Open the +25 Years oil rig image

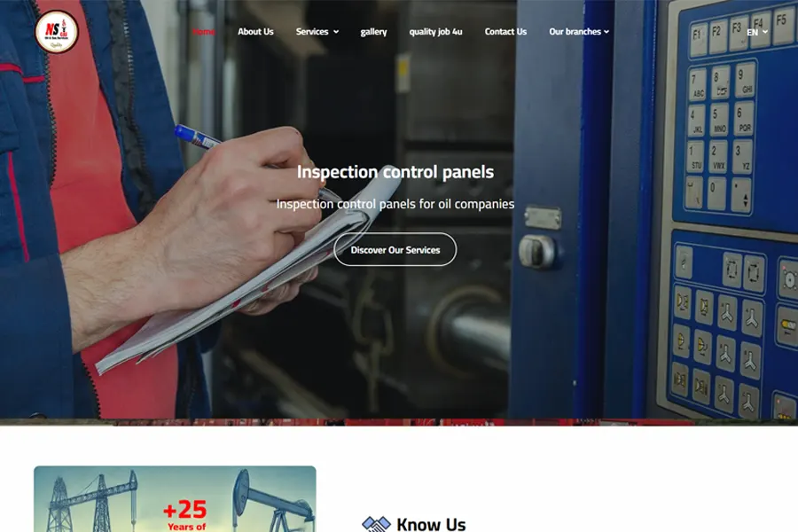pyautogui.click(x=175, y=499)
